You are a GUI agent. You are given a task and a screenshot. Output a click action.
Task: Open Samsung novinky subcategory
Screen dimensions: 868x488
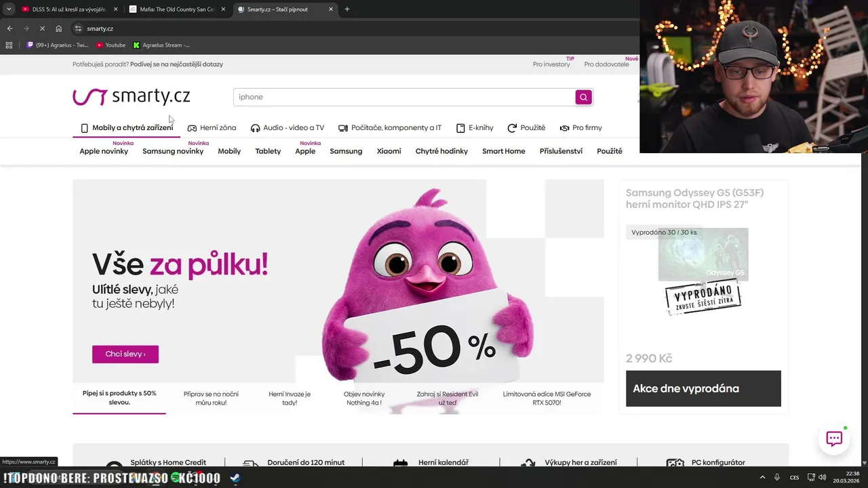point(173,151)
